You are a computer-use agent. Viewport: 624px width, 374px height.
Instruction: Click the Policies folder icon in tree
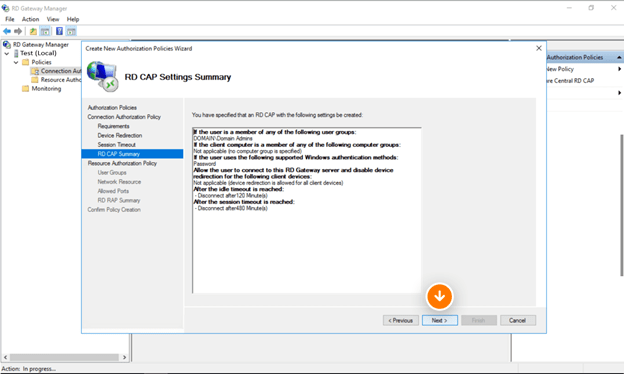coord(26,62)
